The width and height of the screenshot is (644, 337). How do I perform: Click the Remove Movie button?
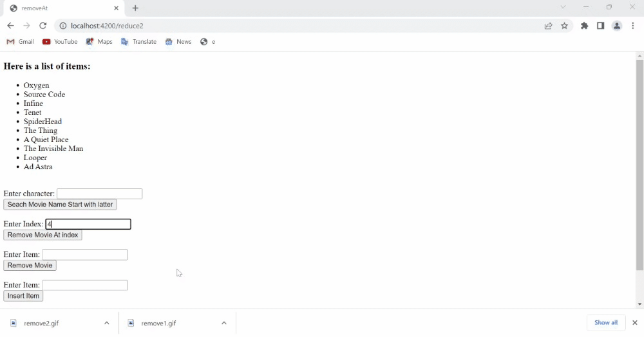tap(30, 265)
